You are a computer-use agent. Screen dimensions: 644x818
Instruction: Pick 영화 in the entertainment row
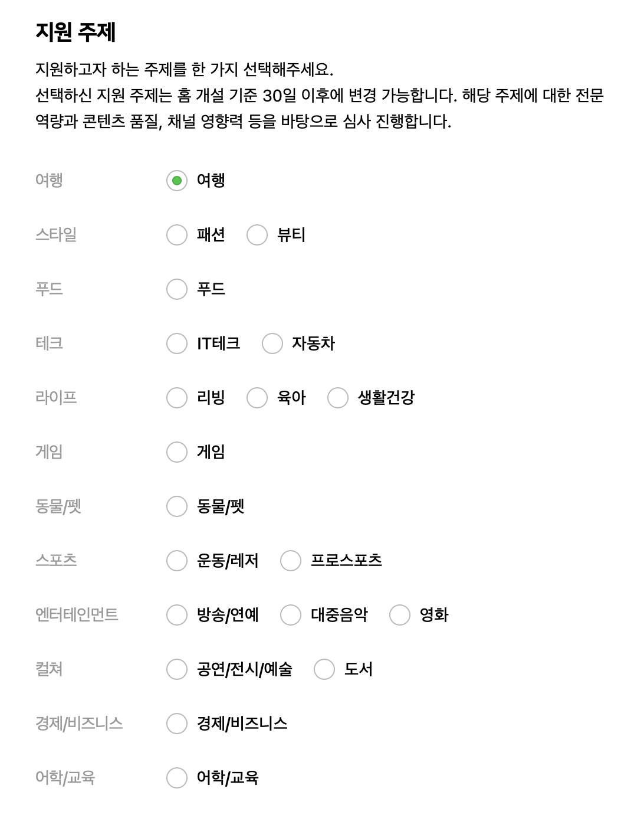point(399,616)
